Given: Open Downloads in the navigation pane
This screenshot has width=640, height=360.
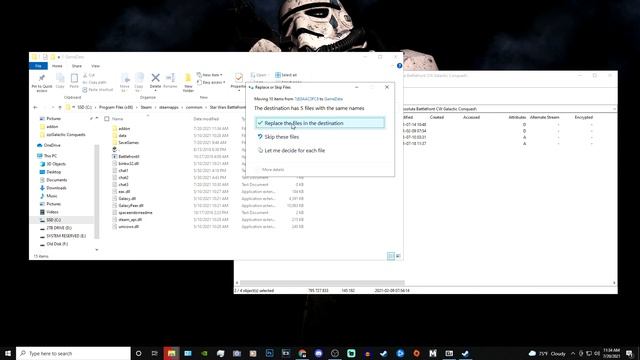Looking at the screenshot, I should tap(56, 188).
